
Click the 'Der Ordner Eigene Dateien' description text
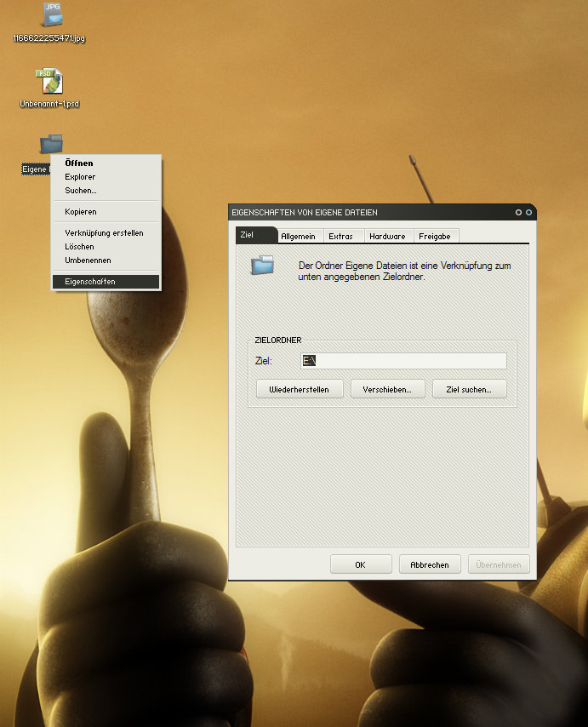[404, 272]
